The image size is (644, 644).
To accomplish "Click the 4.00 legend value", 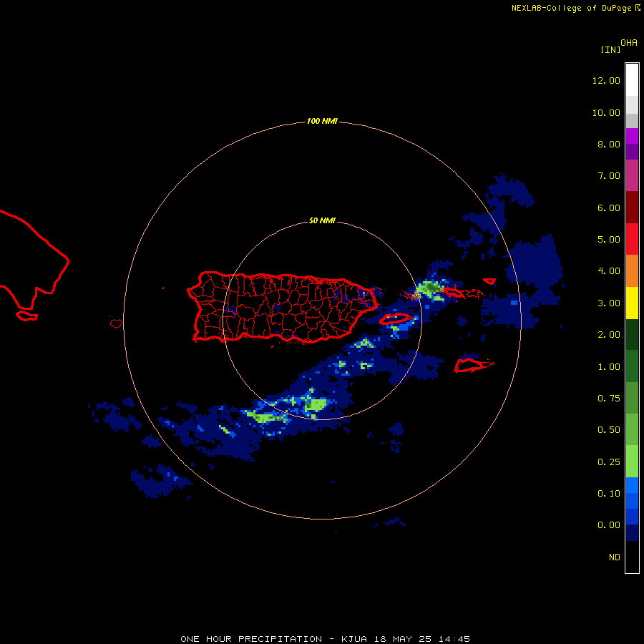I will [609, 271].
